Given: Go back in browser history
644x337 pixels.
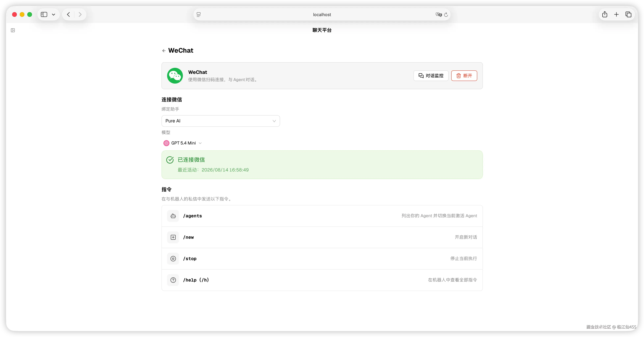Looking at the screenshot, I should pos(68,14).
